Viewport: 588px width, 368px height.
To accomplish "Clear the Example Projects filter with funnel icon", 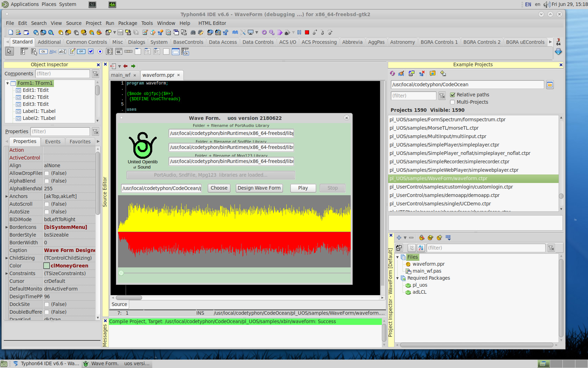I will coord(442,96).
